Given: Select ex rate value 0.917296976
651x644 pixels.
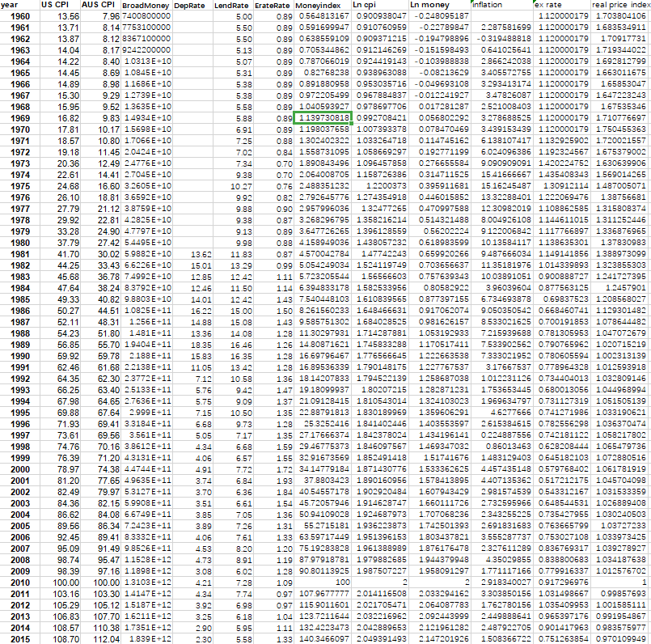Looking at the screenshot, I should coord(564,583).
